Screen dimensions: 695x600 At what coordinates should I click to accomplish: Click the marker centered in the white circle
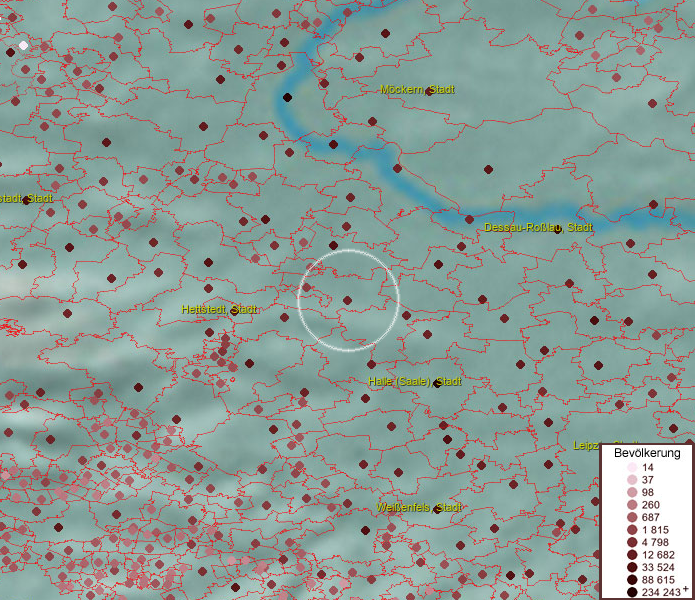pos(348,300)
